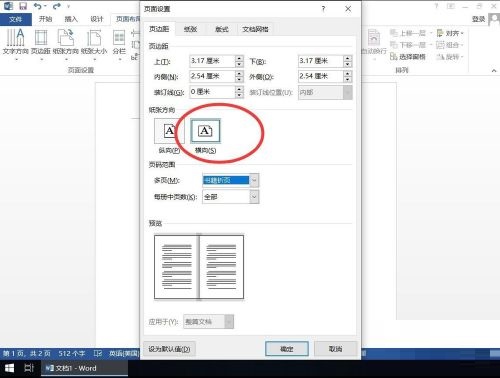The image size is (500, 378).
Task: Select the 横向 landscape orientation icon
Action: [205, 131]
